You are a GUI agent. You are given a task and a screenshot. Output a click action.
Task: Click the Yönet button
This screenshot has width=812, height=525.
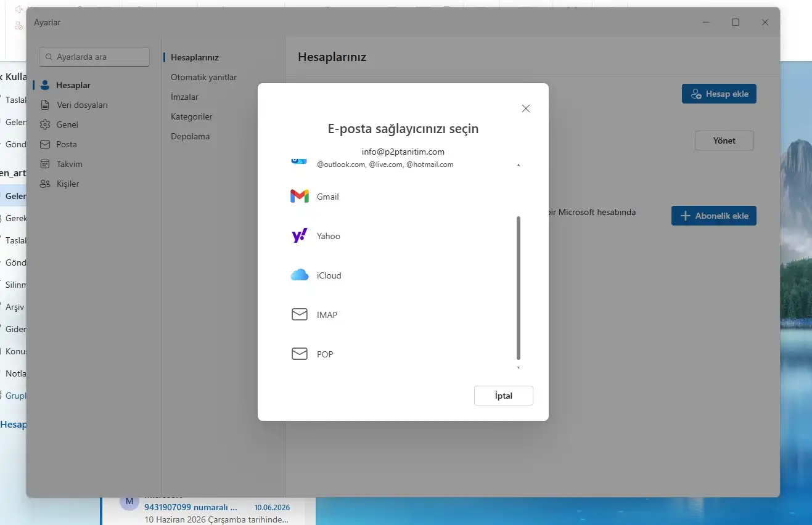pos(724,140)
